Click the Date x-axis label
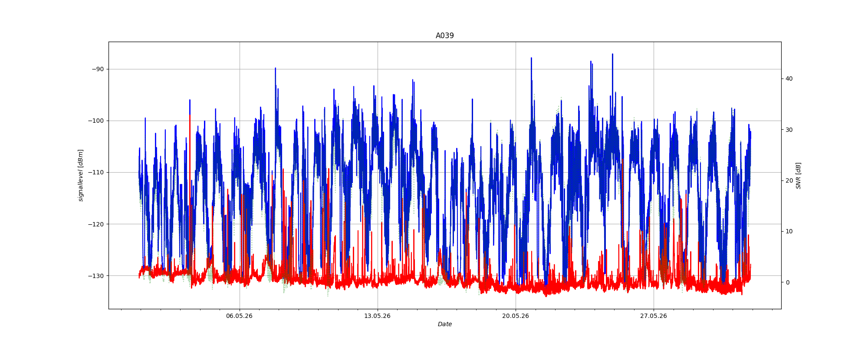The height and width of the screenshot is (347, 868). pos(444,324)
